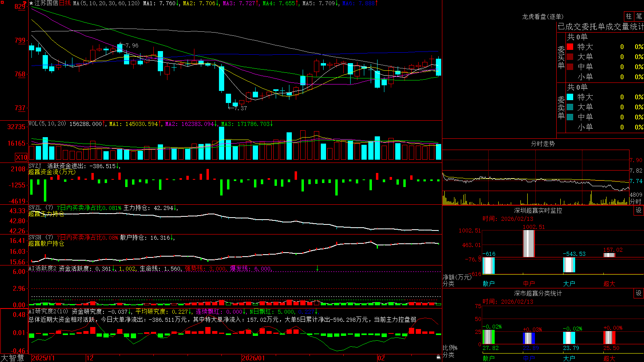The height and width of the screenshot is (362, 644).
Task: Click 小单 row in 委卖单 section
Action: click(605, 127)
